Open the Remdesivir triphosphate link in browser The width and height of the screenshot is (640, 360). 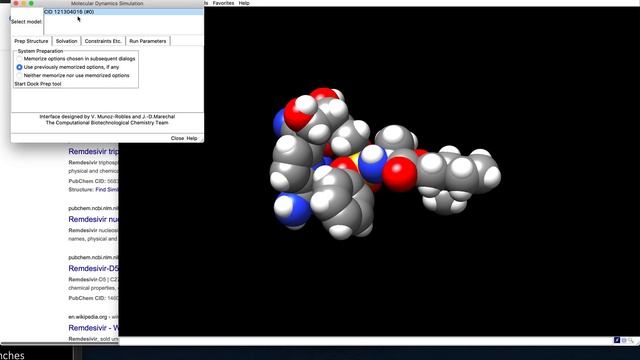[x=93, y=151]
